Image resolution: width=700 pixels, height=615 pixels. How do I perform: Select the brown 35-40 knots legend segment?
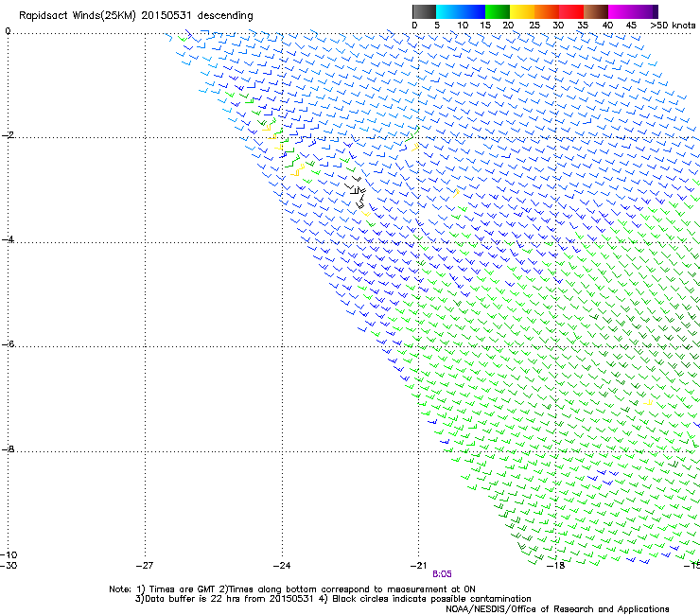coord(596,11)
